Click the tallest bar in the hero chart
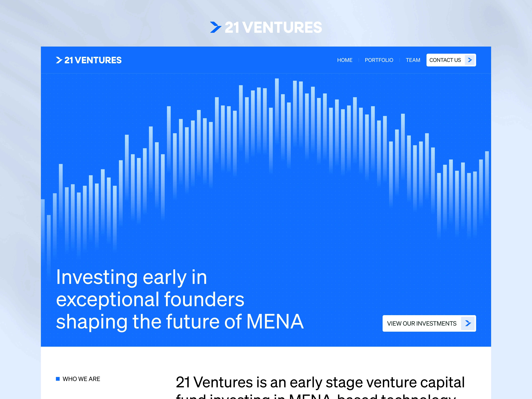532x399 pixels. pyautogui.click(x=277, y=111)
